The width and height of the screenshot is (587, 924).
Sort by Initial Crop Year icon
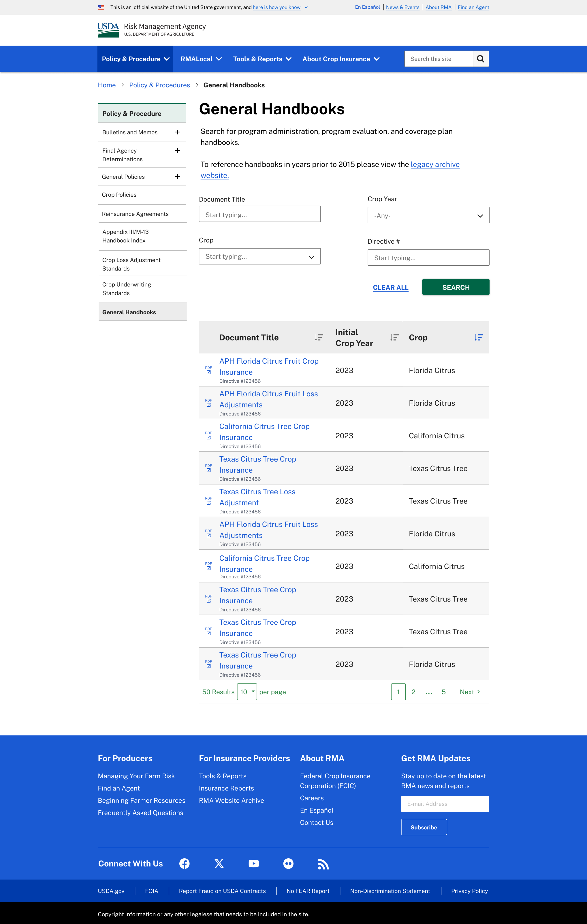pos(394,337)
